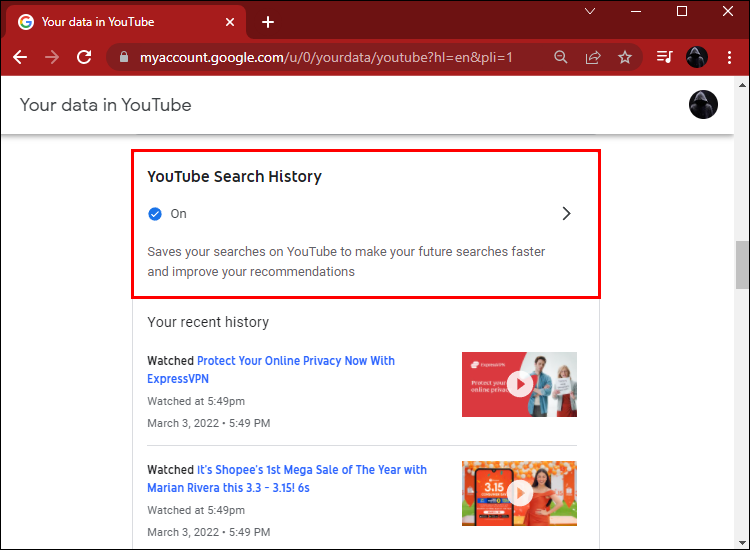Select the 'Your data in YouTube' tab
The height and width of the screenshot is (550, 750).
[125, 22]
